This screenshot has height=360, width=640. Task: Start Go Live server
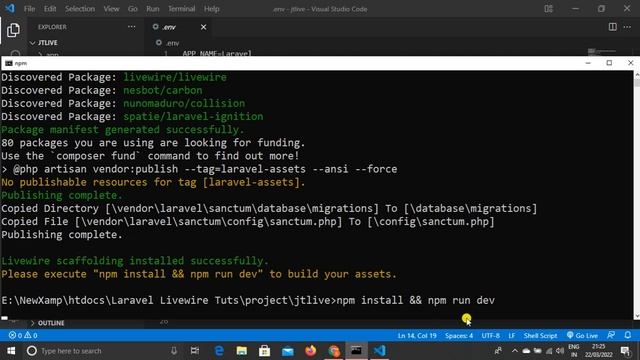[x=582, y=336]
